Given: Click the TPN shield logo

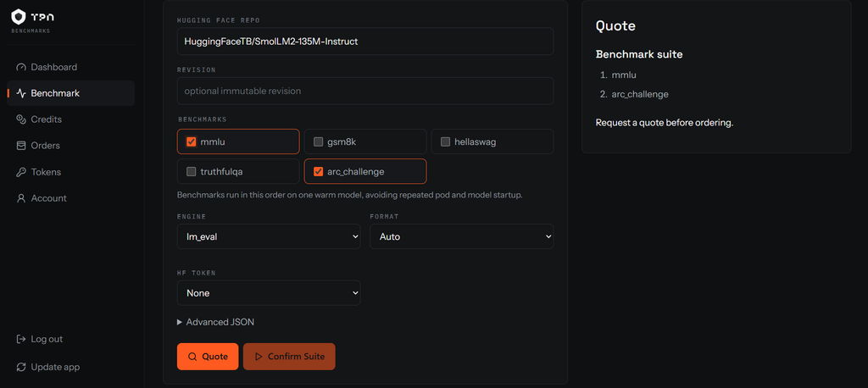Looking at the screenshot, I should click(x=19, y=17).
